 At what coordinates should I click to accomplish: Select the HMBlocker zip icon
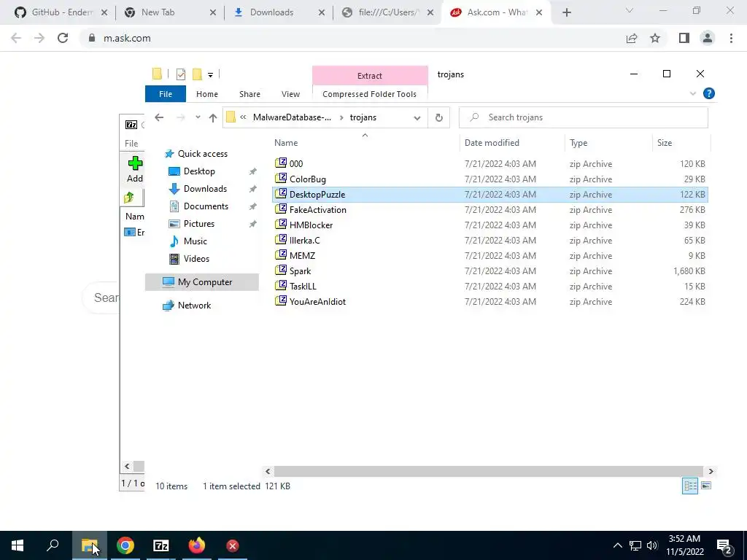(x=281, y=225)
